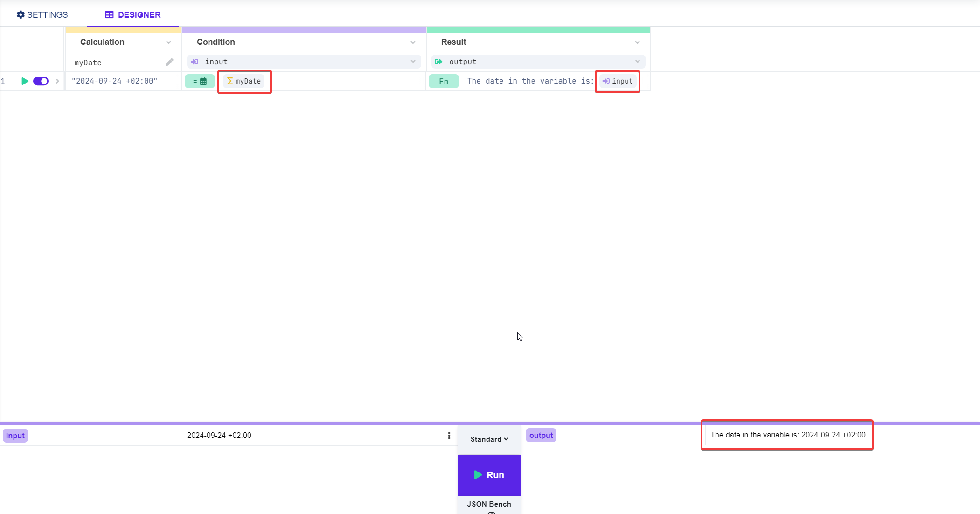This screenshot has width=980, height=514.
Task: Click the SETTINGS gear icon
Action: point(21,14)
